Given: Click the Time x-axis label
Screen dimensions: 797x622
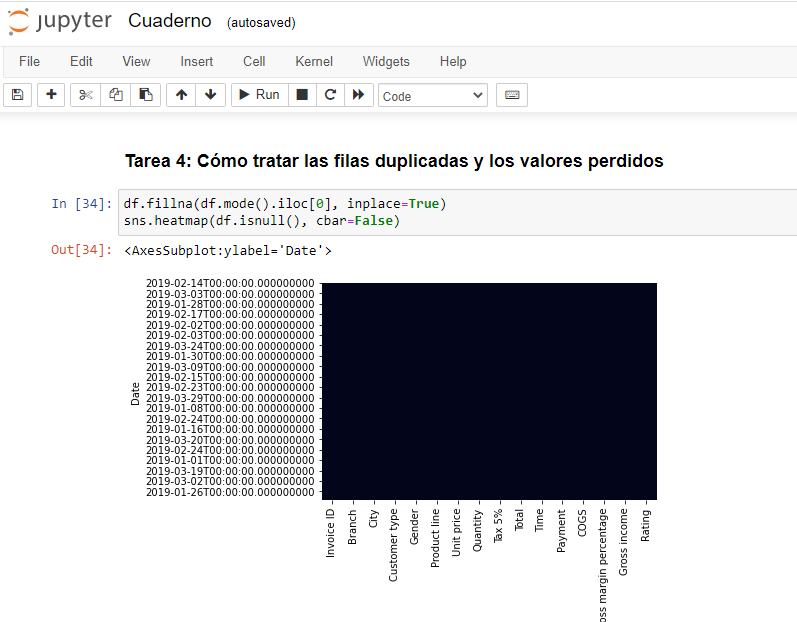Looking at the screenshot, I should click(x=539, y=520).
